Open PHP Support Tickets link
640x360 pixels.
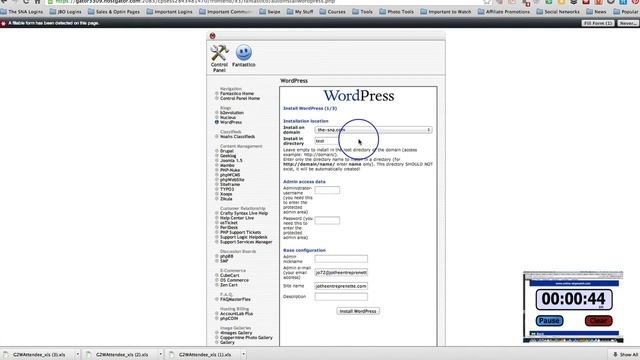[x=240, y=233]
